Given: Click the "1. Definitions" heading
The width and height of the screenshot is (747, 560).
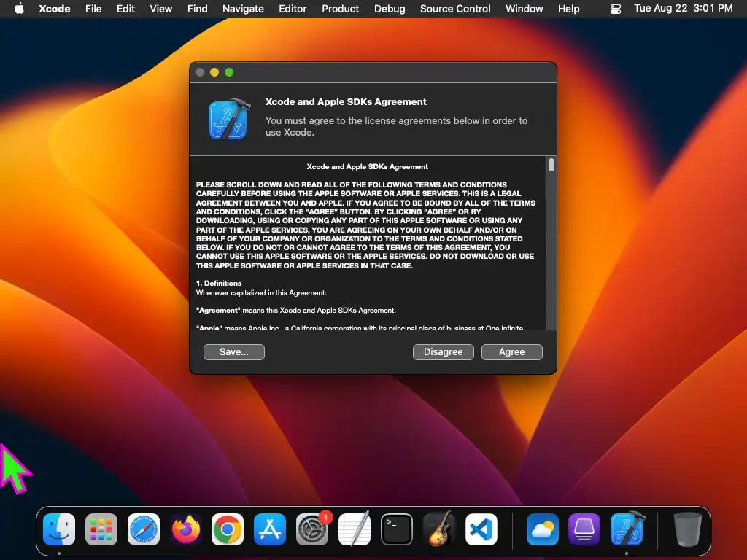Looking at the screenshot, I should coord(219,284).
